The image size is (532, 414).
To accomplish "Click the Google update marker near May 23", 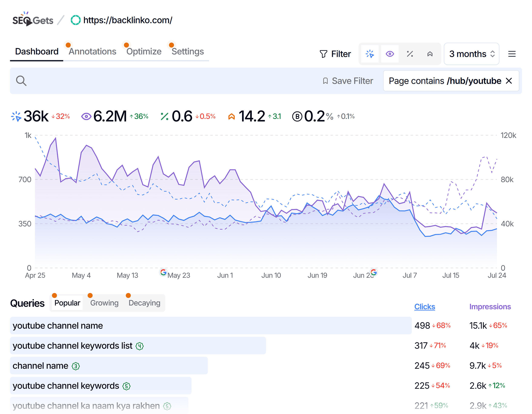I will (163, 272).
